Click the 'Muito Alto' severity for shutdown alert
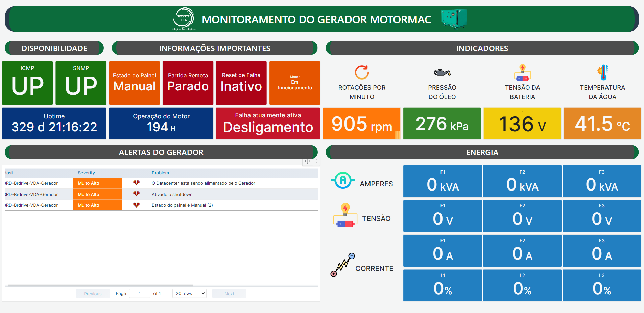This screenshot has height=313, width=644. [x=98, y=194]
